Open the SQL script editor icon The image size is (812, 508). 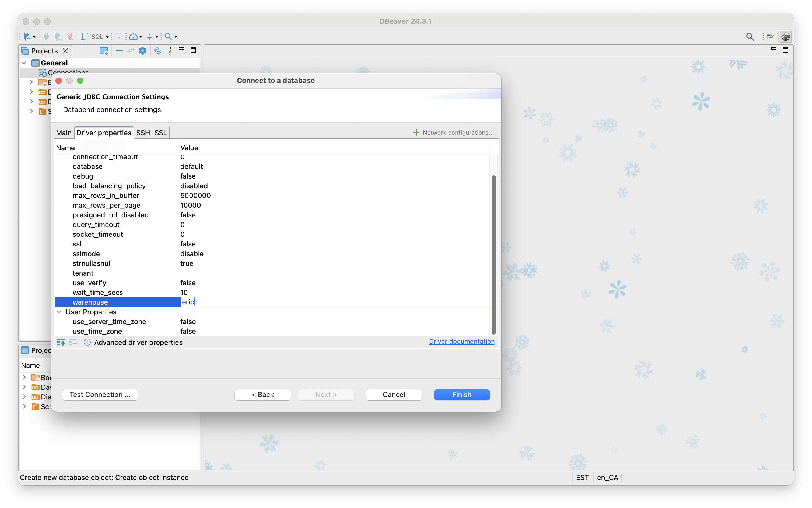tap(85, 37)
